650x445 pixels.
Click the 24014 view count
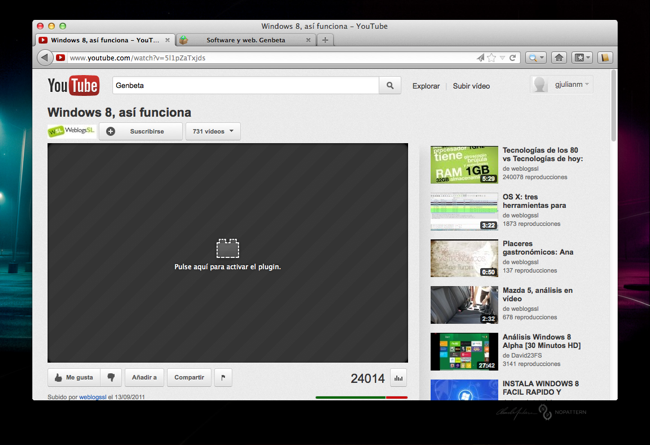[x=367, y=378]
